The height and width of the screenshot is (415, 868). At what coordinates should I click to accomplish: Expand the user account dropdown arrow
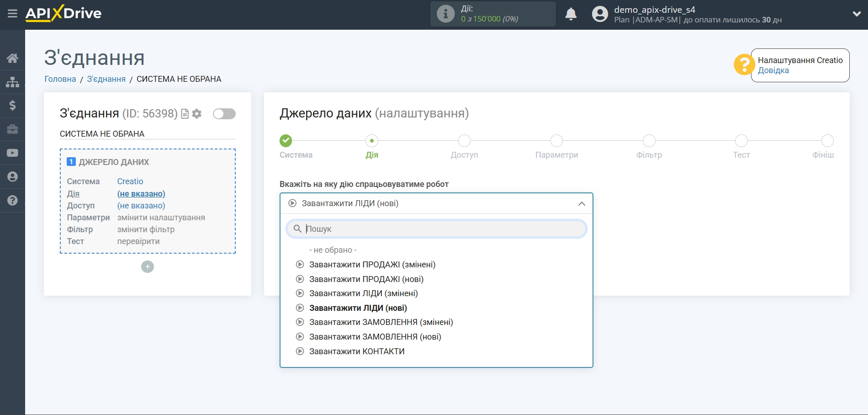coord(857,14)
